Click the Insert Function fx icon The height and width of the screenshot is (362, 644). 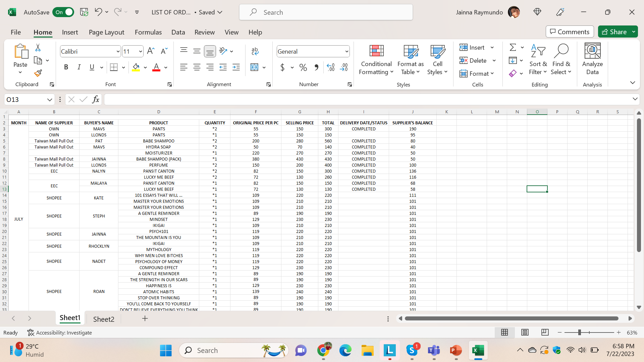(x=96, y=99)
